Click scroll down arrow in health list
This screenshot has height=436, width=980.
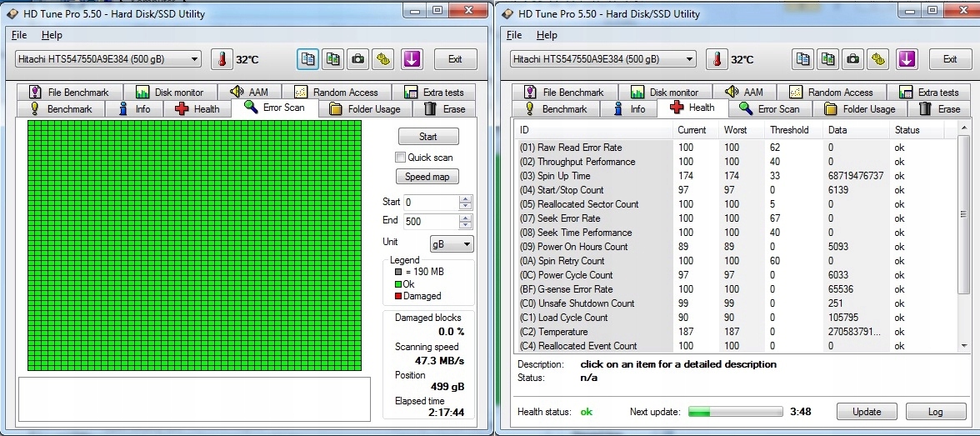click(963, 345)
